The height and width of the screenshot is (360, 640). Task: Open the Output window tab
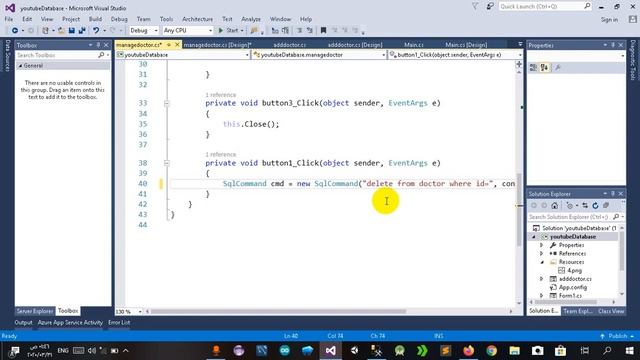[x=23, y=322]
